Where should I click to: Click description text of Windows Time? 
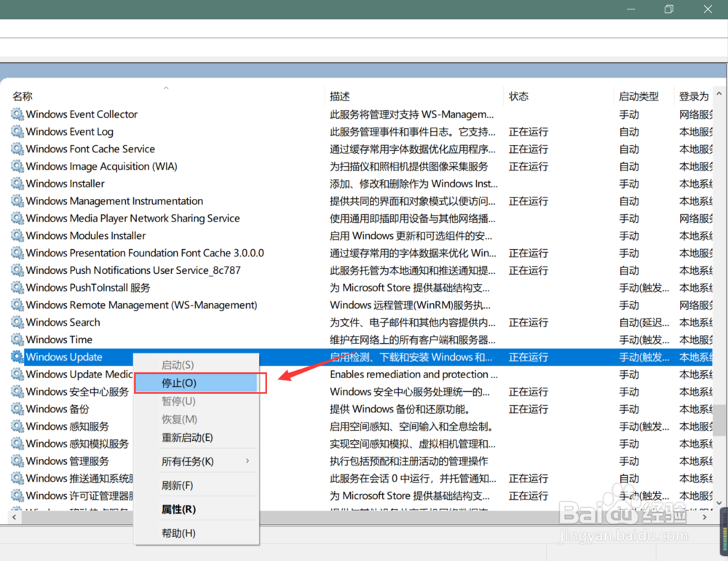coord(413,340)
